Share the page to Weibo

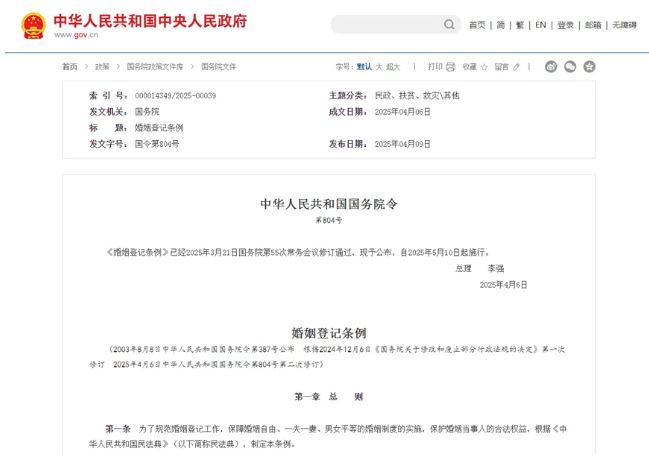551,67
